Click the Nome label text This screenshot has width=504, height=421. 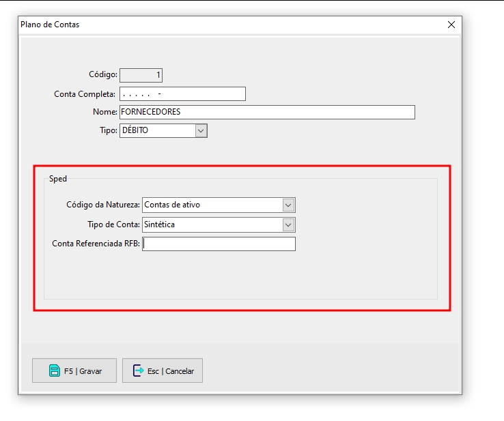click(104, 112)
